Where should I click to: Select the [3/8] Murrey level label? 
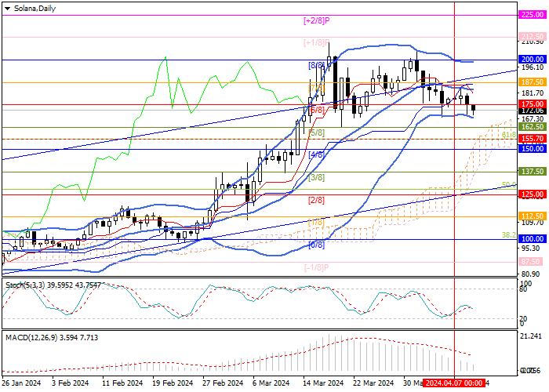point(316,177)
